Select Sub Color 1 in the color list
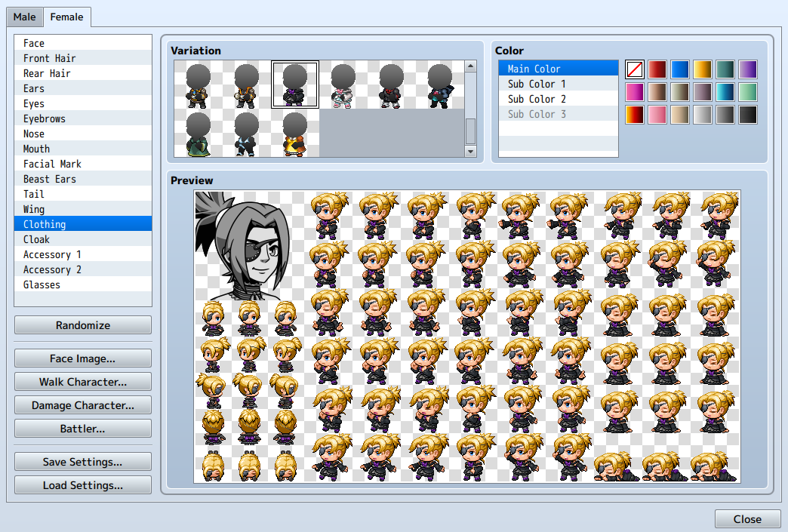The width and height of the screenshot is (788, 532). [x=559, y=84]
